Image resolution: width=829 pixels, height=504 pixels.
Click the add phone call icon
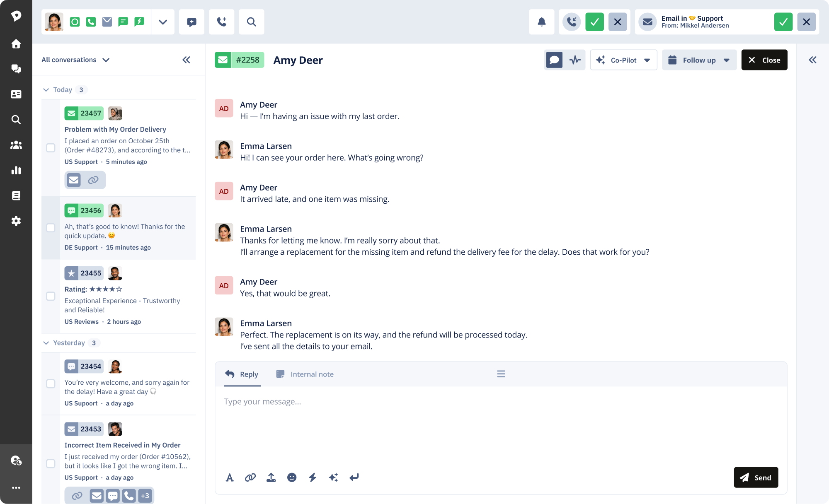(x=222, y=22)
